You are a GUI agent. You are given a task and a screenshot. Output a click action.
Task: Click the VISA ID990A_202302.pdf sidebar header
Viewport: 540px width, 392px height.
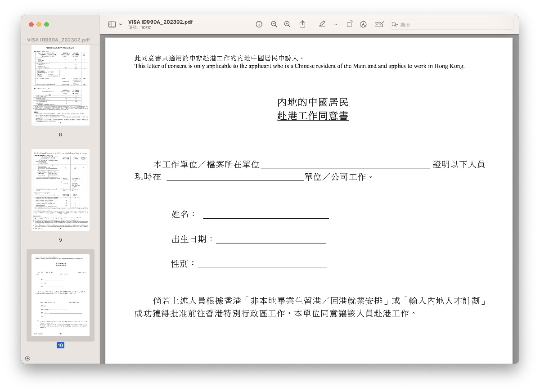click(58, 40)
